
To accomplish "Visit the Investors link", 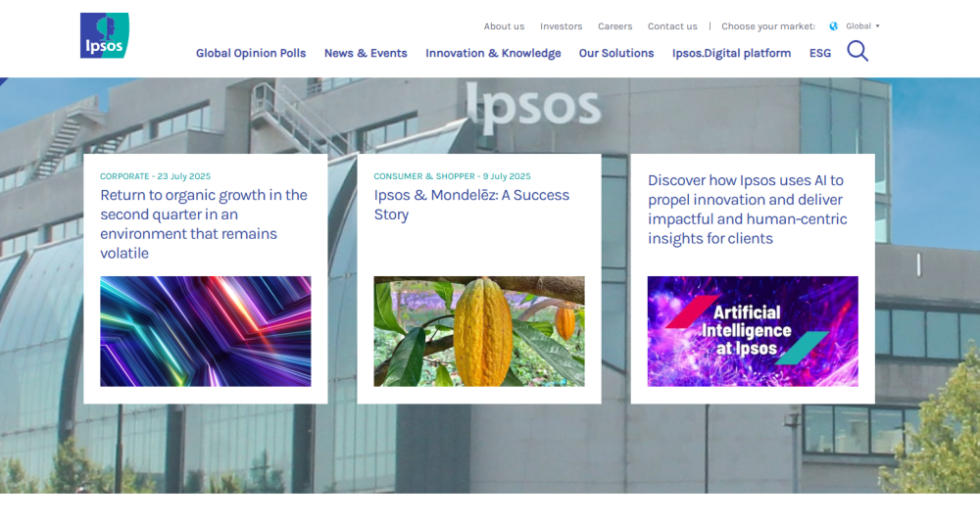I will tap(562, 26).
